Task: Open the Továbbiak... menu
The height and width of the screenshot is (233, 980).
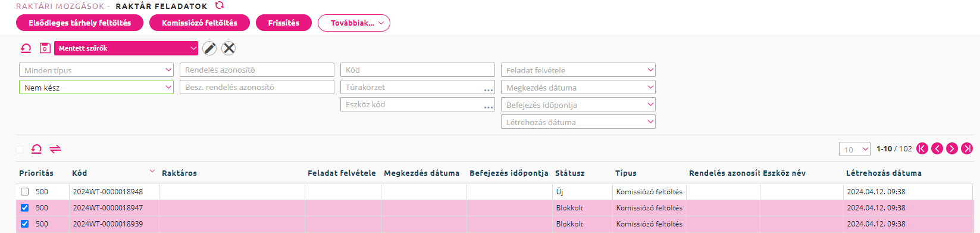Action: point(354,23)
